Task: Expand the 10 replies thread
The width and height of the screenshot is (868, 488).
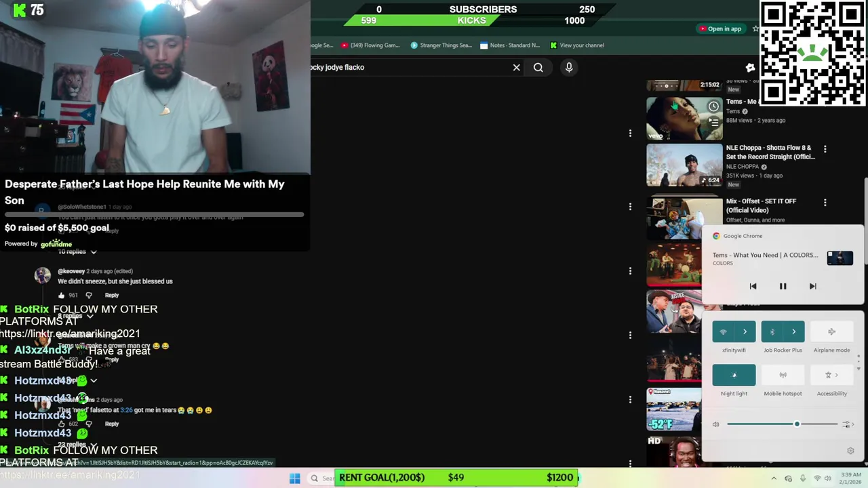Action: click(x=77, y=251)
